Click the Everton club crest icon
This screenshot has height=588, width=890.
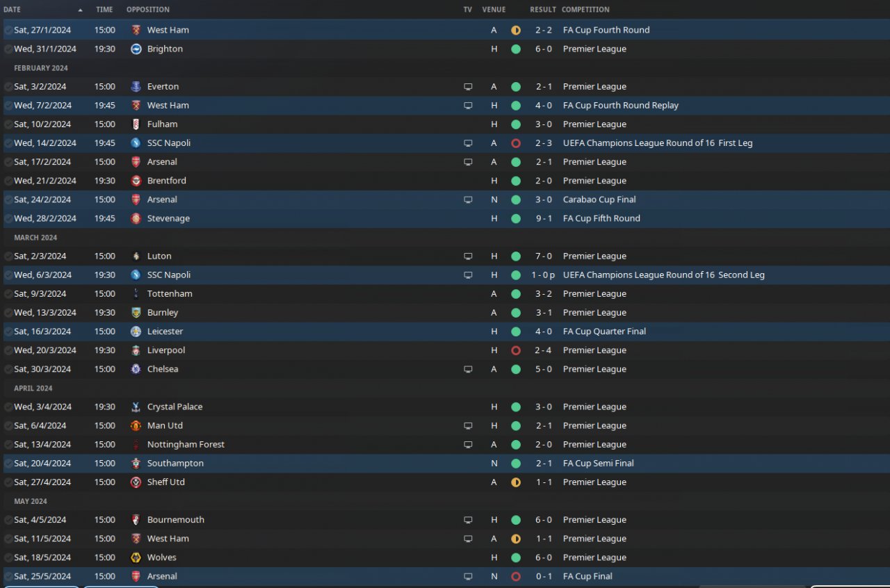coord(136,87)
